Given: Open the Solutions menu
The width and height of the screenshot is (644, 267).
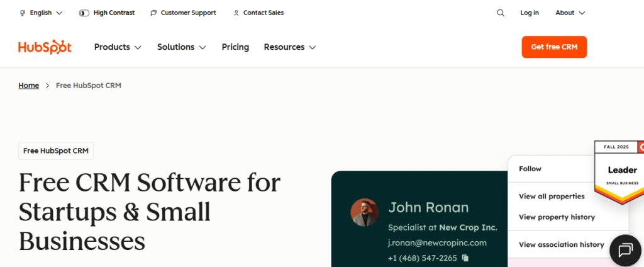Looking at the screenshot, I should 181,47.
